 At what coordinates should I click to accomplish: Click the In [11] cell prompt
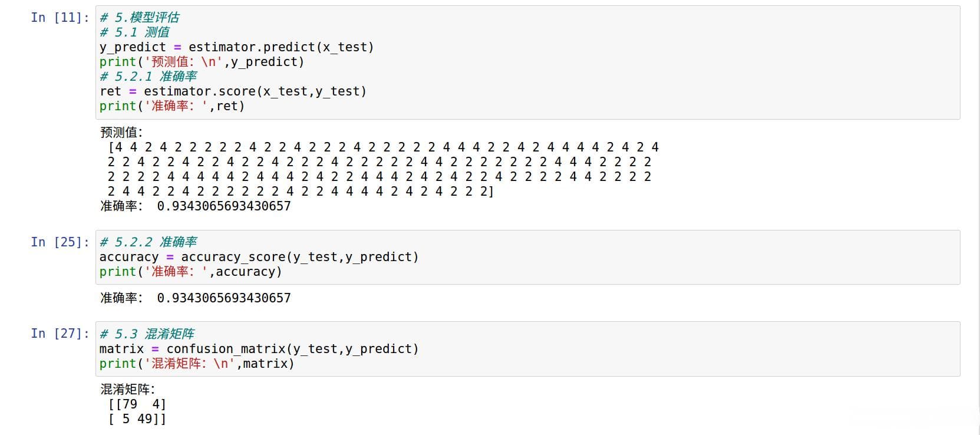click(x=60, y=18)
